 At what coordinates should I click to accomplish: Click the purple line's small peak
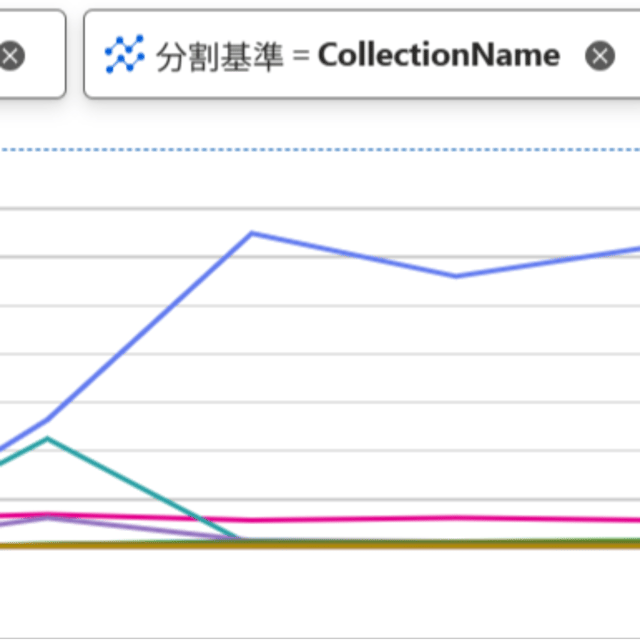coord(48,517)
